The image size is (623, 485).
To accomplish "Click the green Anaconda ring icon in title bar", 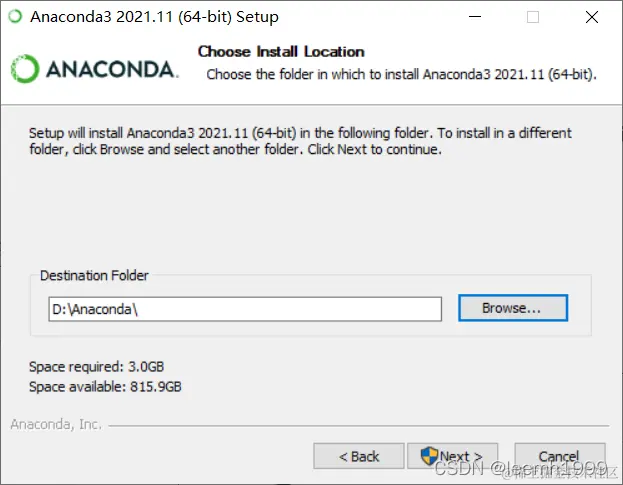I will coord(15,17).
